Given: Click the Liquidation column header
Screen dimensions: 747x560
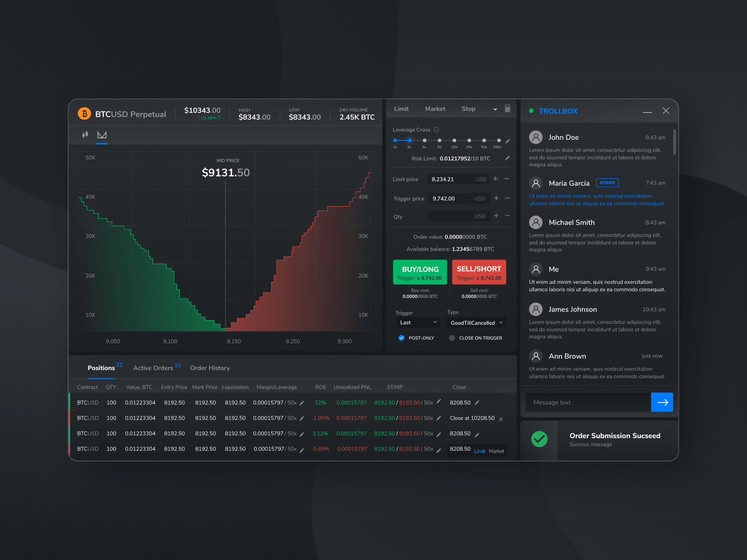Looking at the screenshot, I should [x=235, y=387].
